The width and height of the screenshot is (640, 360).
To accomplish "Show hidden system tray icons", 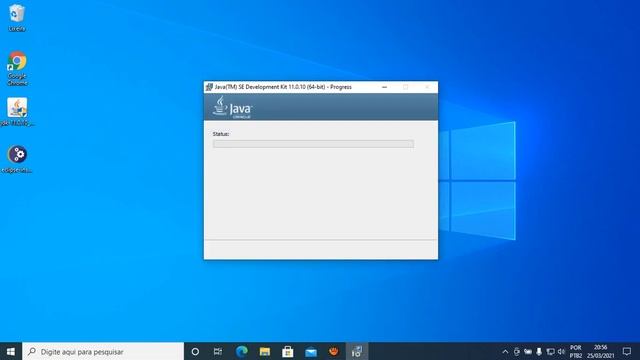I will click(x=505, y=351).
